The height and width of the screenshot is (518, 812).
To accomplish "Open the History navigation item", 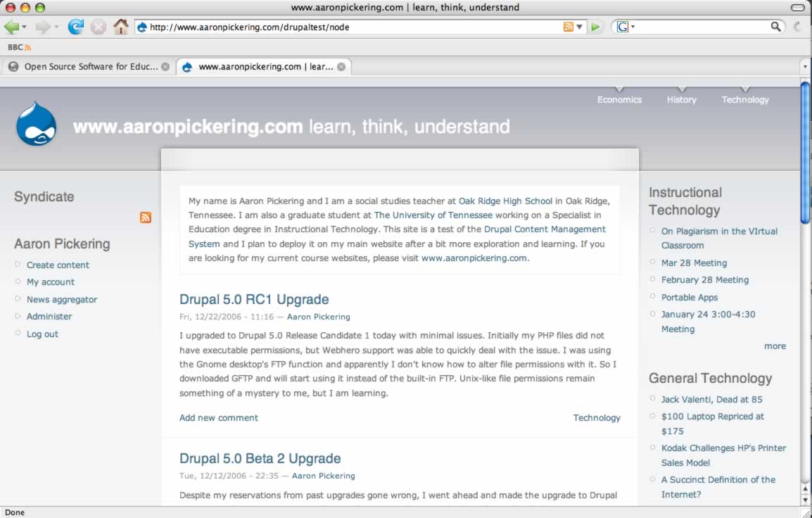I will [682, 99].
